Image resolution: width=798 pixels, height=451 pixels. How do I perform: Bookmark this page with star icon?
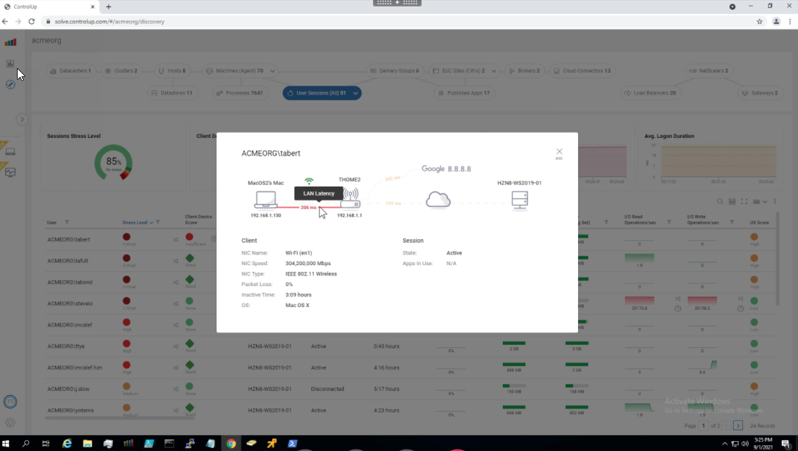[759, 21]
